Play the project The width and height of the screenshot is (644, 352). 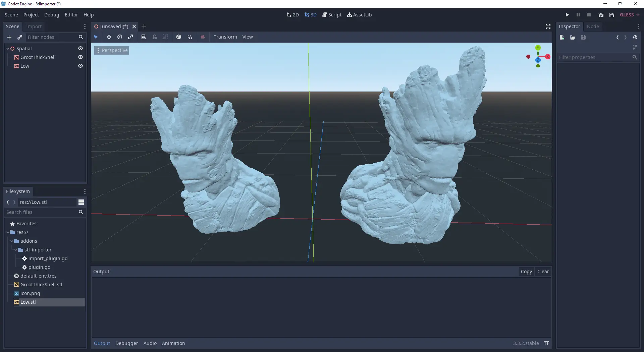567,15
